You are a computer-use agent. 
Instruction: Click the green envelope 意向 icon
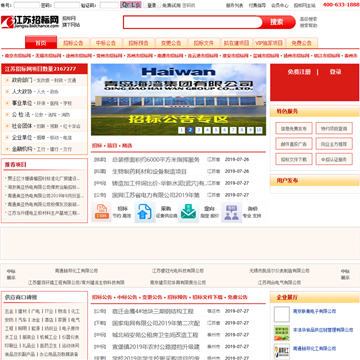(x=188, y=212)
